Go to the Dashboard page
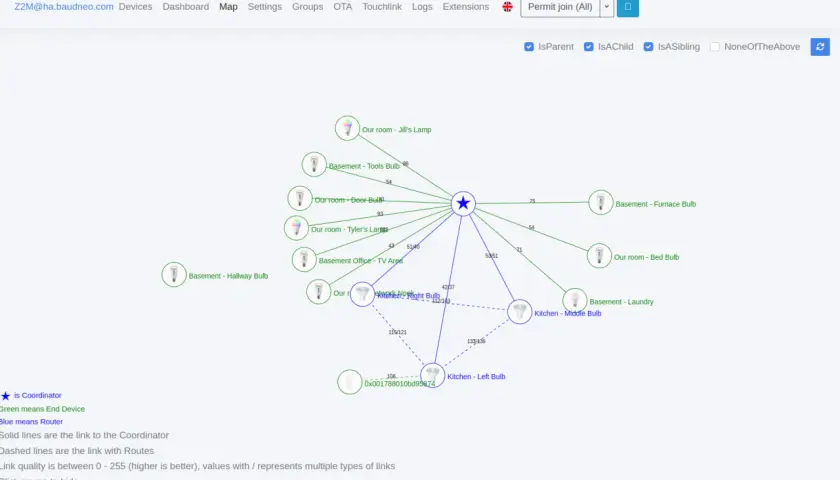 [x=186, y=7]
